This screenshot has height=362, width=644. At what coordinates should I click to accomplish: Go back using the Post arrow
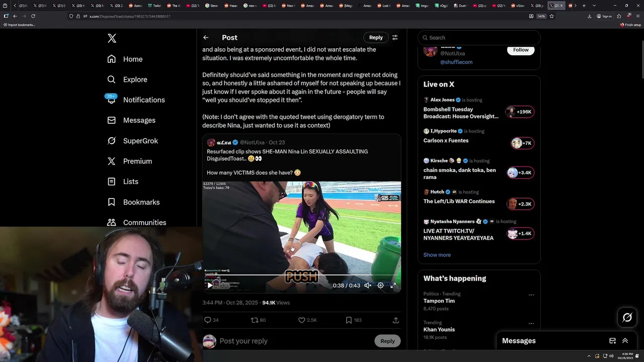pos(206,37)
